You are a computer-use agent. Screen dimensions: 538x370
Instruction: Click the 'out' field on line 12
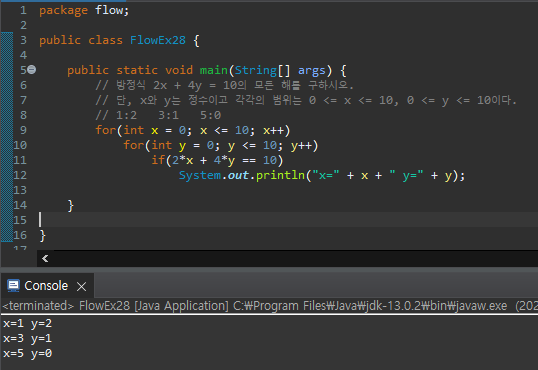238,175
